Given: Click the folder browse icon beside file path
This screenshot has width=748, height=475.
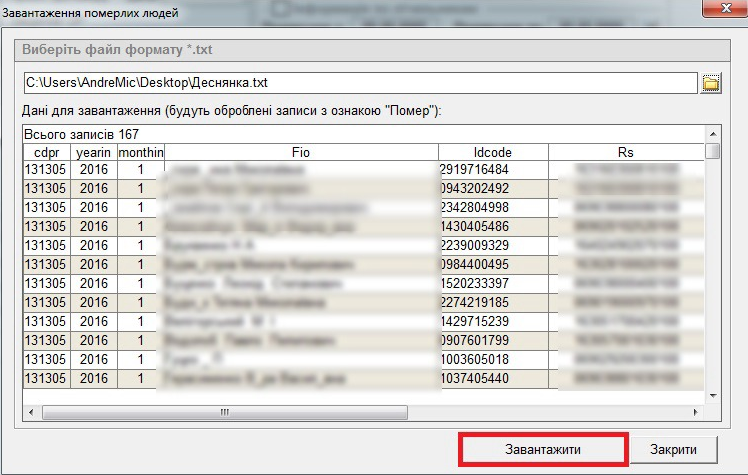Looking at the screenshot, I should (712, 82).
